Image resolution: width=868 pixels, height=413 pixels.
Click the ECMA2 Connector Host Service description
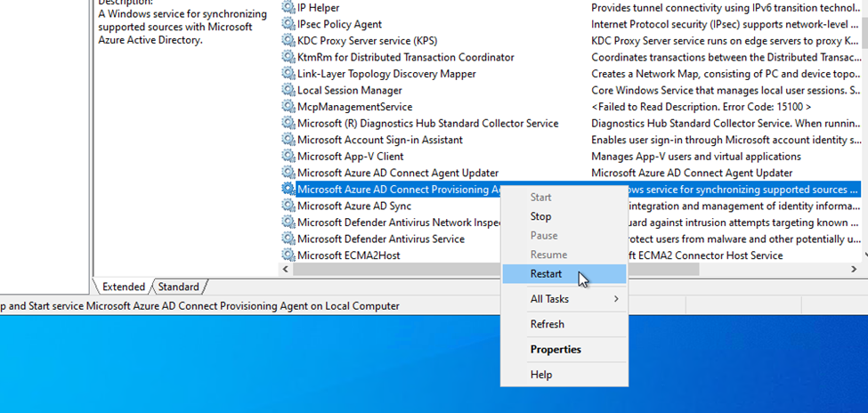[705, 255]
